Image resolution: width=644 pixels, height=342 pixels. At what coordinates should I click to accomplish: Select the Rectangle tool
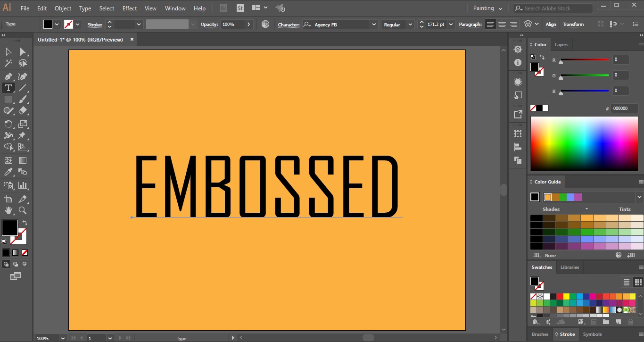click(8, 99)
